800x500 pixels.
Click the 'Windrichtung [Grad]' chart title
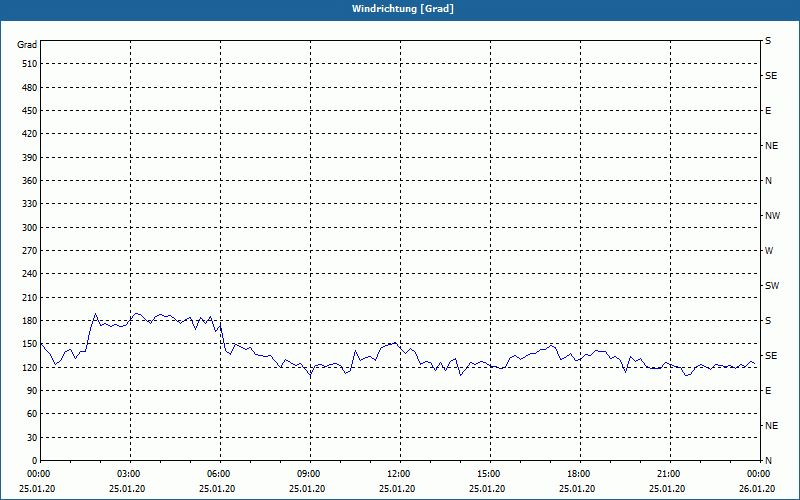point(403,9)
